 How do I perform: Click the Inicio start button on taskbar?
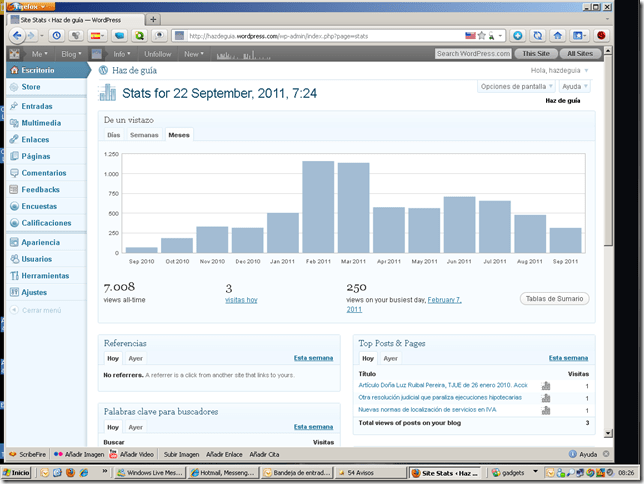(x=18, y=472)
